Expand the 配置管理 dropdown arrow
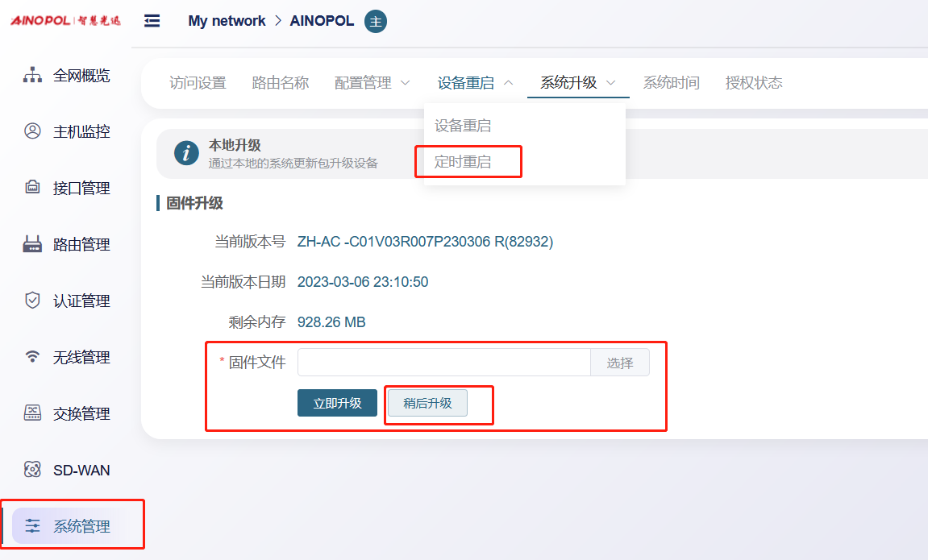This screenshot has width=928, height=560. pos(405,83)
